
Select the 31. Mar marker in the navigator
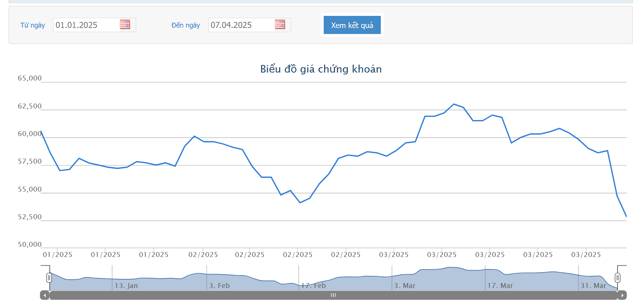[x=593, y=286]
